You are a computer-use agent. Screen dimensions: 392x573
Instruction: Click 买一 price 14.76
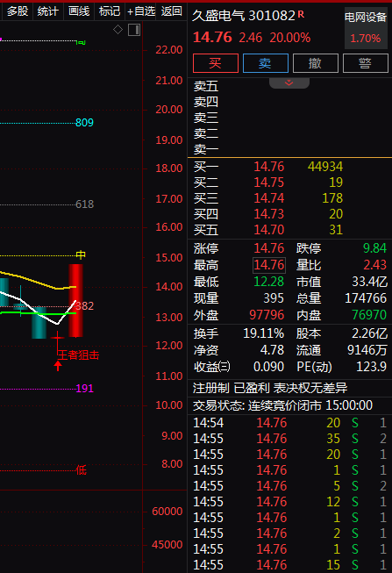pyautogui.click(x=269, y=167)
